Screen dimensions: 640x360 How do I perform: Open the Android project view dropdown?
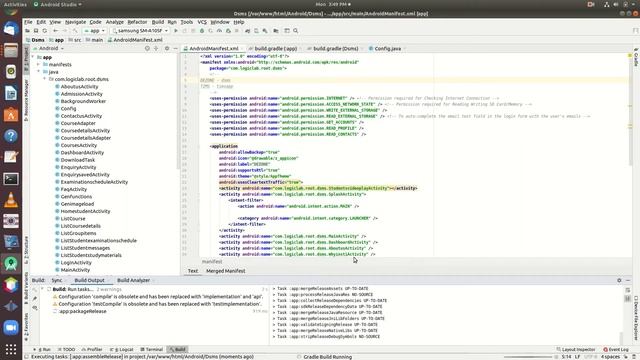[x=49, y=48]
